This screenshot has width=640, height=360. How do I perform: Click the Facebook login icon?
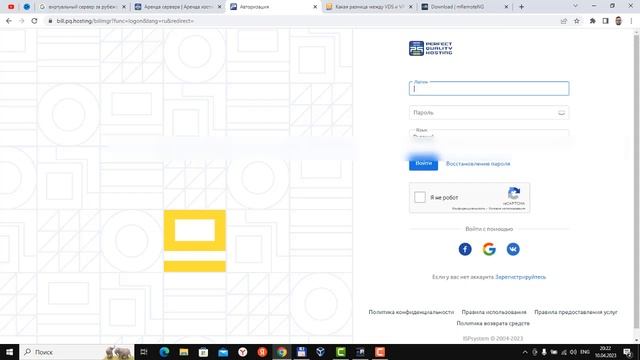465,249
